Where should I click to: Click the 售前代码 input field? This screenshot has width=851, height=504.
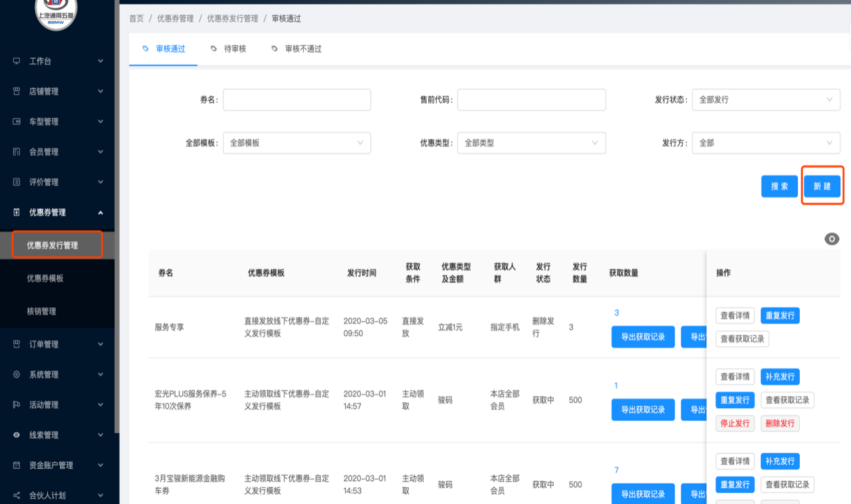click(x=531, y=100)
